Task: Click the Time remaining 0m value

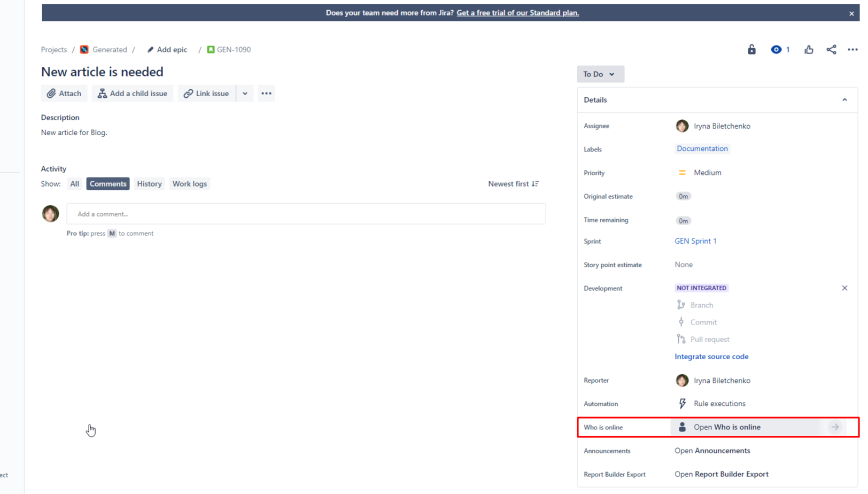Action: (683, 220)
